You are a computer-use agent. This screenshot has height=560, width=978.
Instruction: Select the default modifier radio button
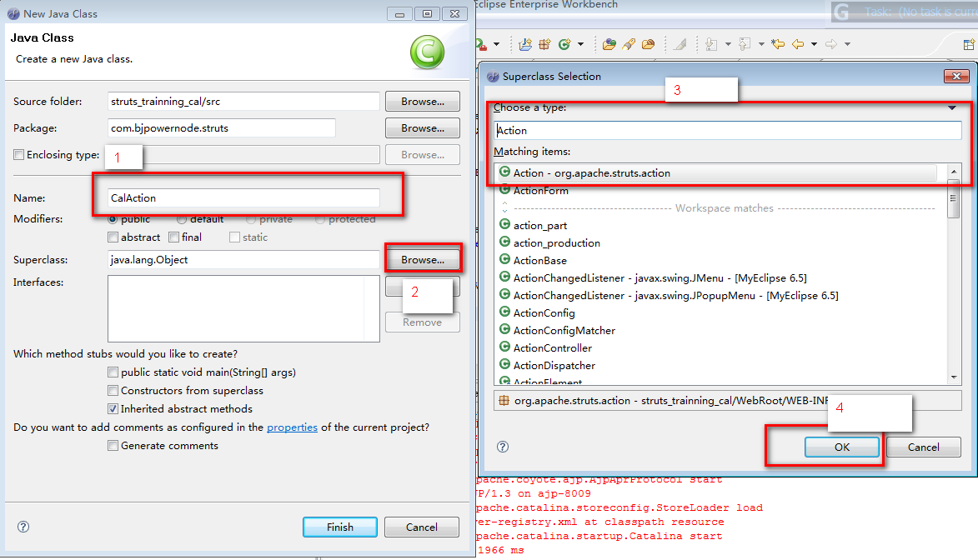pos(182,219)
